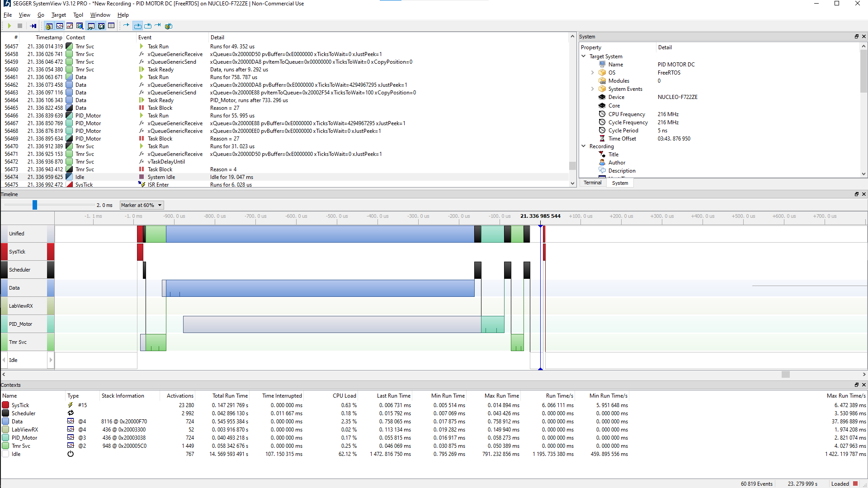Toggle the Contexts panel binoculars icon
Image resolution: width=868 pixels, height=488 pixels.
point(91,26)
